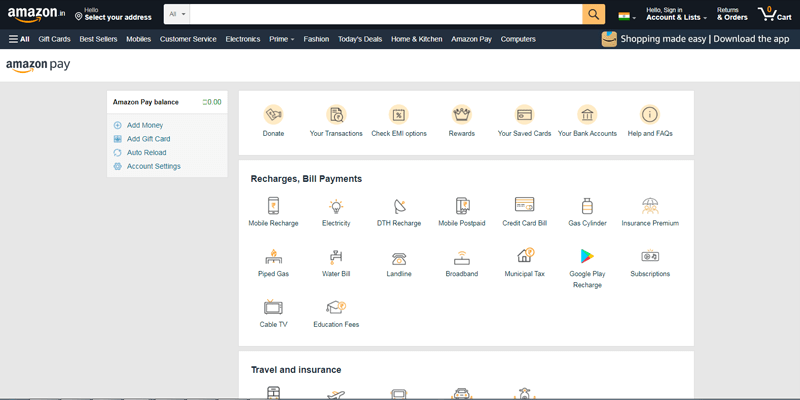
Task: Select the Insurance Premium icon
Action: click(650, 206)
